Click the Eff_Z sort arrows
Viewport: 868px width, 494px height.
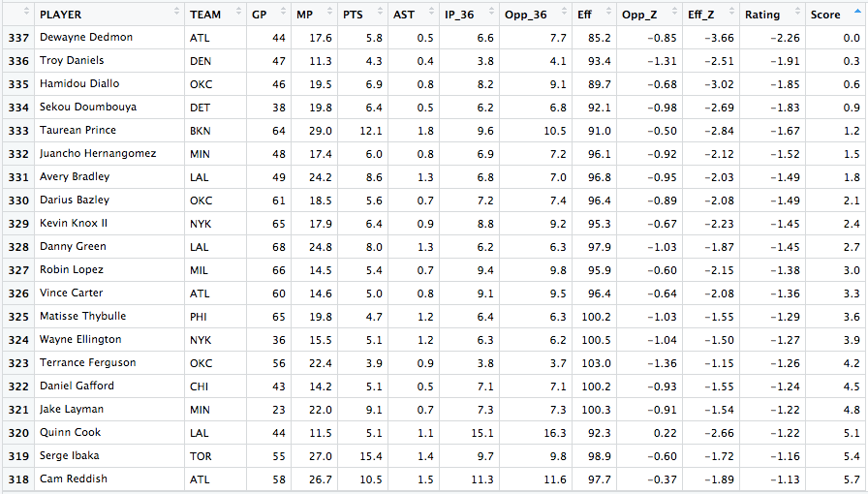pos(730,14)
